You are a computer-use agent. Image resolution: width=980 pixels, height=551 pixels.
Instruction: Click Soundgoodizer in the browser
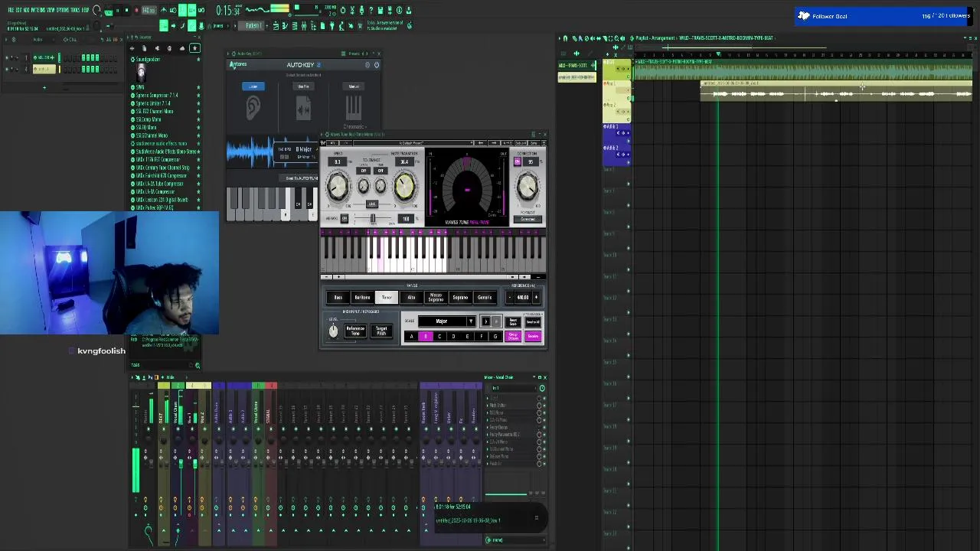[149, 60]
